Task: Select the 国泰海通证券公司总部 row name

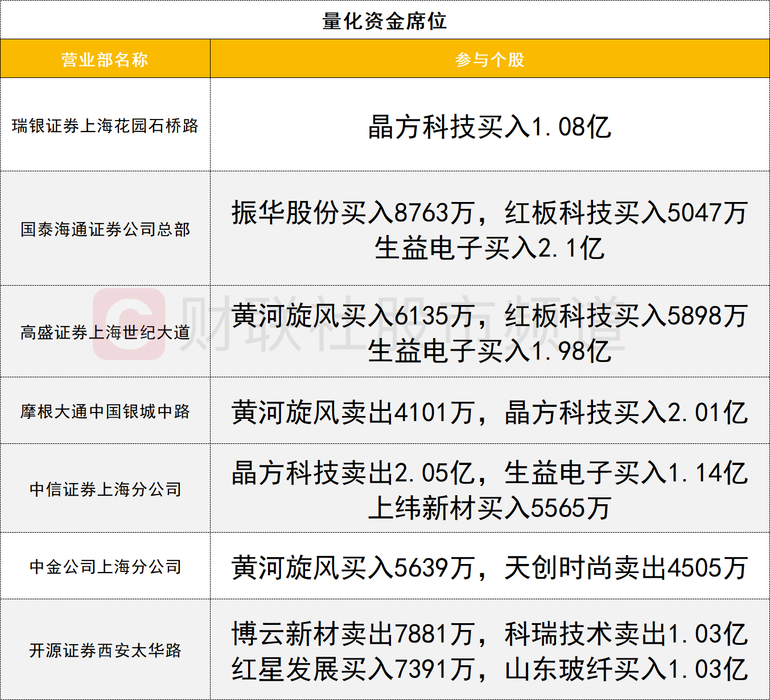Action: pos(105,229)
